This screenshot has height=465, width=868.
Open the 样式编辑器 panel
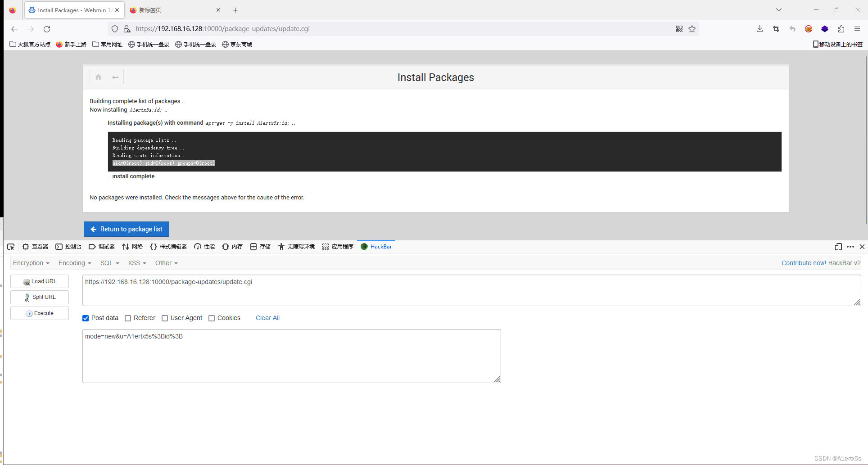(x=167, y=246)
